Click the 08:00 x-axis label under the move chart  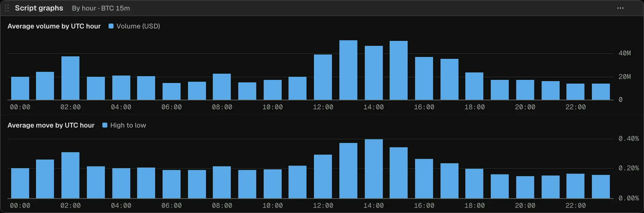pyautogui.click(x=222, y=206)
